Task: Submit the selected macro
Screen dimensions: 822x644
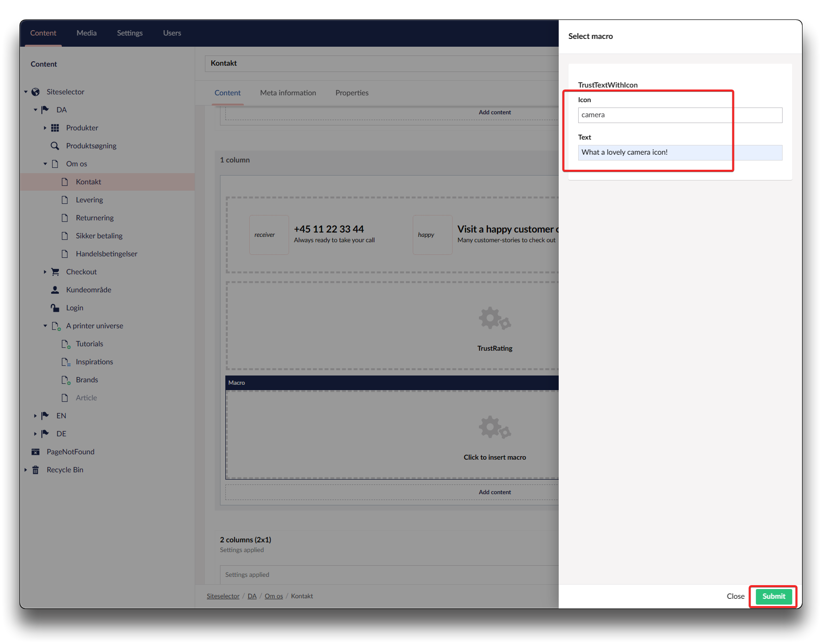Action: pos(773,596)
